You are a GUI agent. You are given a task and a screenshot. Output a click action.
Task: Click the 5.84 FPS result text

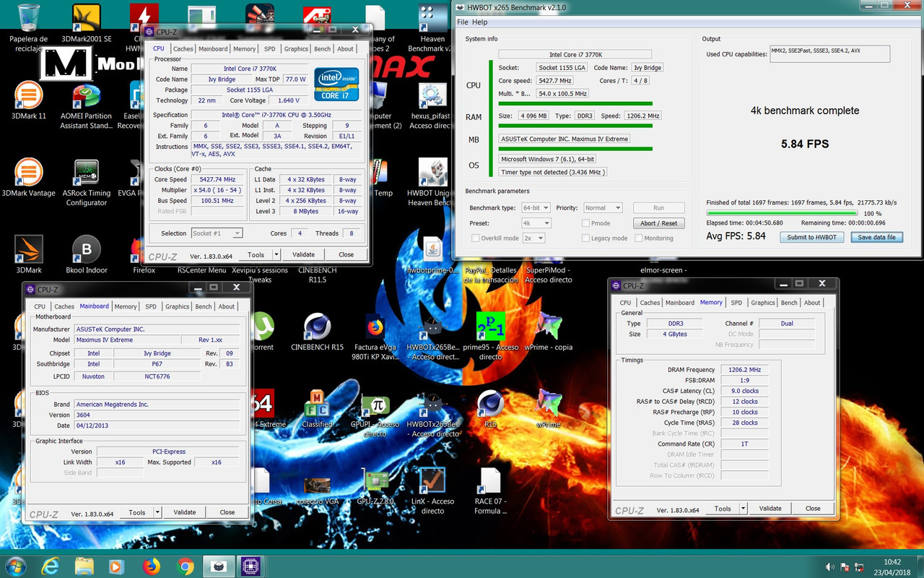[805, 144]
